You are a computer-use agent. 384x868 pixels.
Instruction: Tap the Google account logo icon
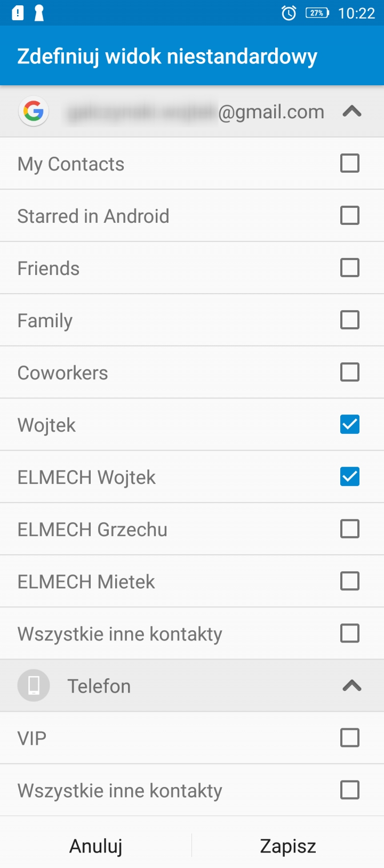click(x=34, y=112)
